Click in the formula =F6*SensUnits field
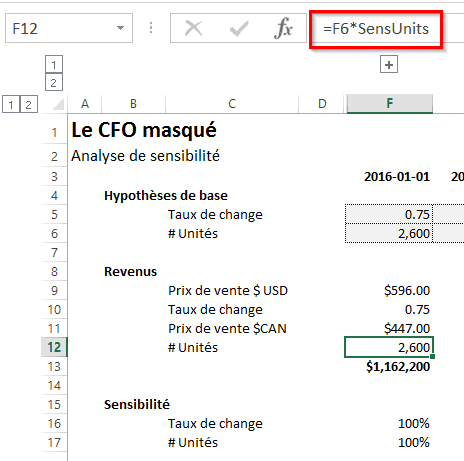Screen dimensions: 464x461 376,29
